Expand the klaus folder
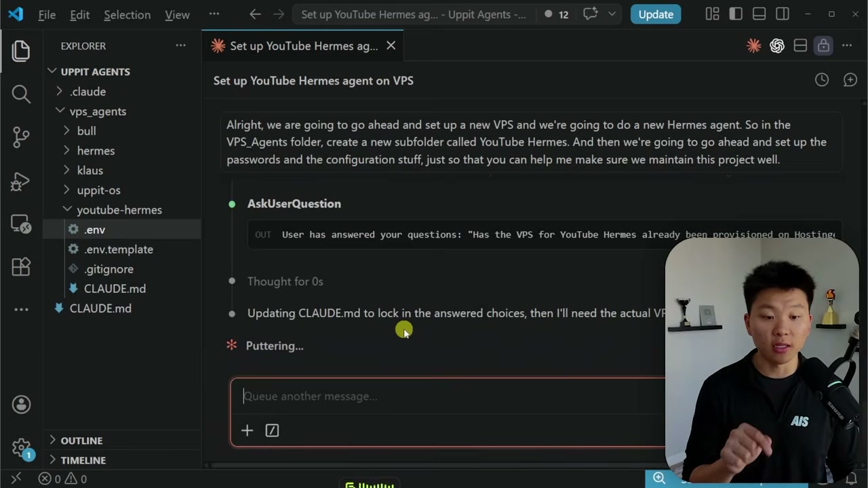This screenshot has height=488, width=868. (x=122, y=170)
